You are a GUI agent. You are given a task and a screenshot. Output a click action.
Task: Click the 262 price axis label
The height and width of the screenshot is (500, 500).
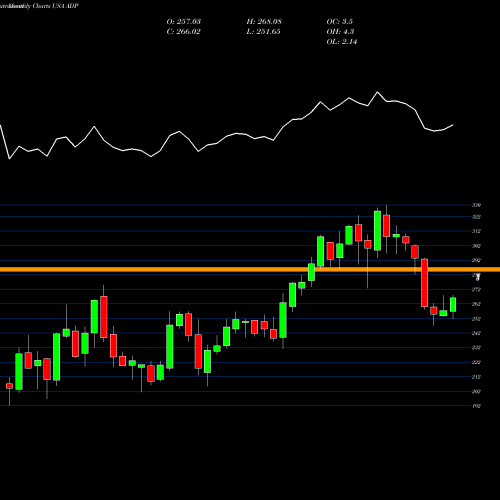tap(476, 304)
